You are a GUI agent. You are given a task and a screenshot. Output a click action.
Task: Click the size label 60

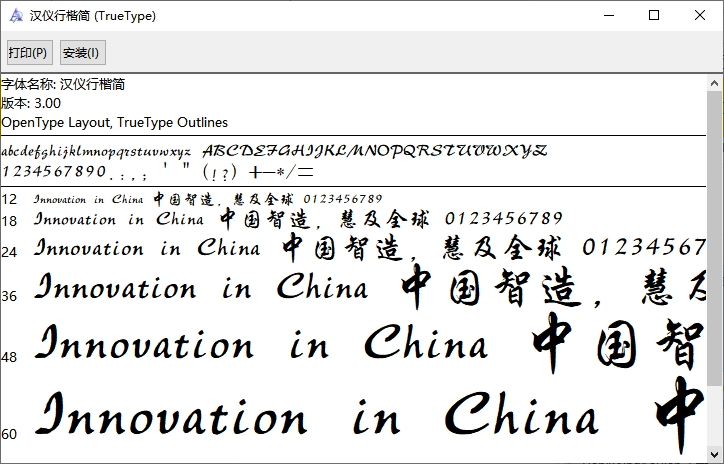[x=9, y=434]
